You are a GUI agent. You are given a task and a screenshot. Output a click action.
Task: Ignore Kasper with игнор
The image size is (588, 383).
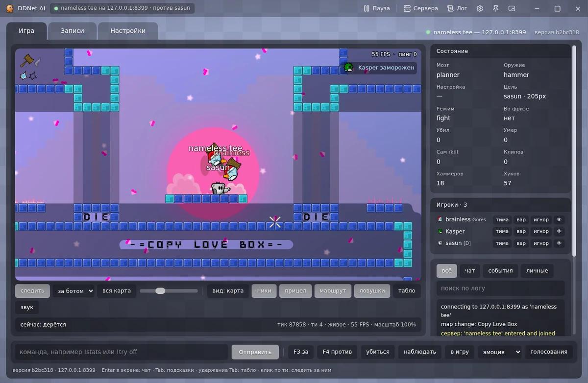541,231
